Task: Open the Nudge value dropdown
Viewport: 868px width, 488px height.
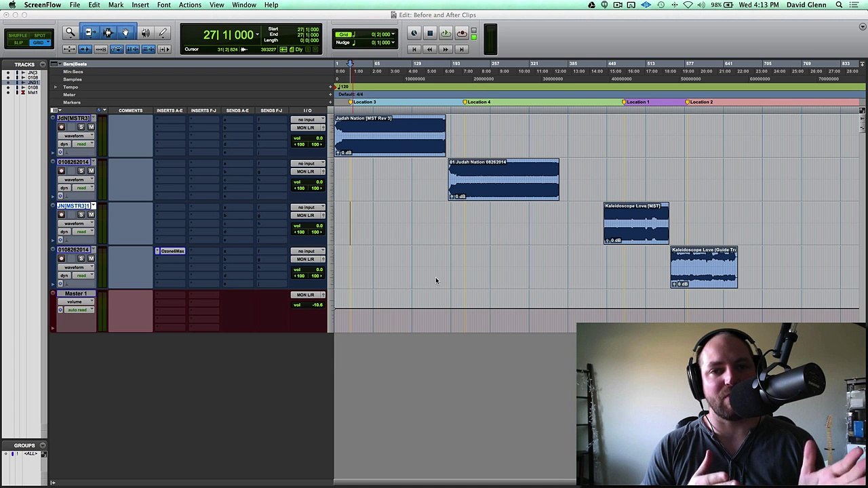Action: [393, 43]
